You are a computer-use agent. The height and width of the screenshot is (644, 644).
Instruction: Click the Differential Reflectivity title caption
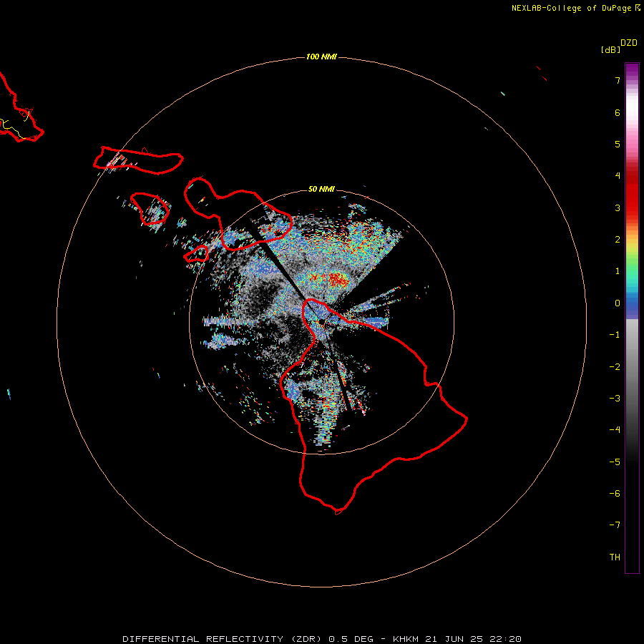click(x=322, y=639)
